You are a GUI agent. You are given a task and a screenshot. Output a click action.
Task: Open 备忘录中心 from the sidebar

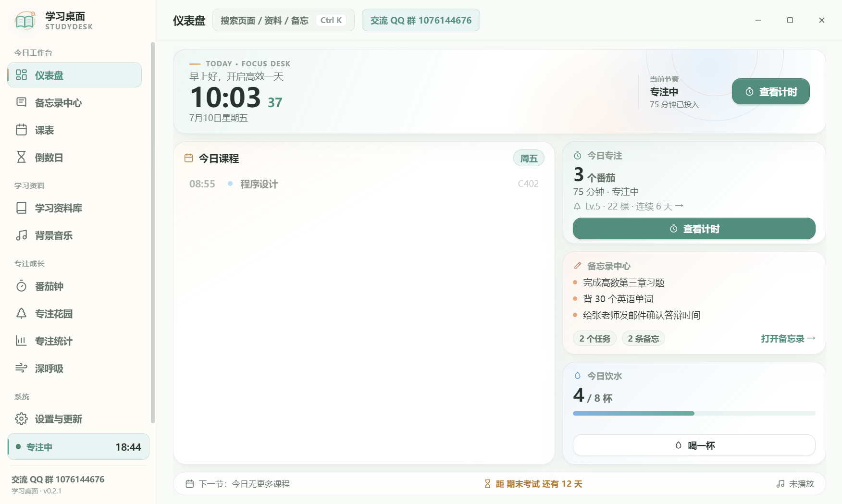click(x=74, y=102)
